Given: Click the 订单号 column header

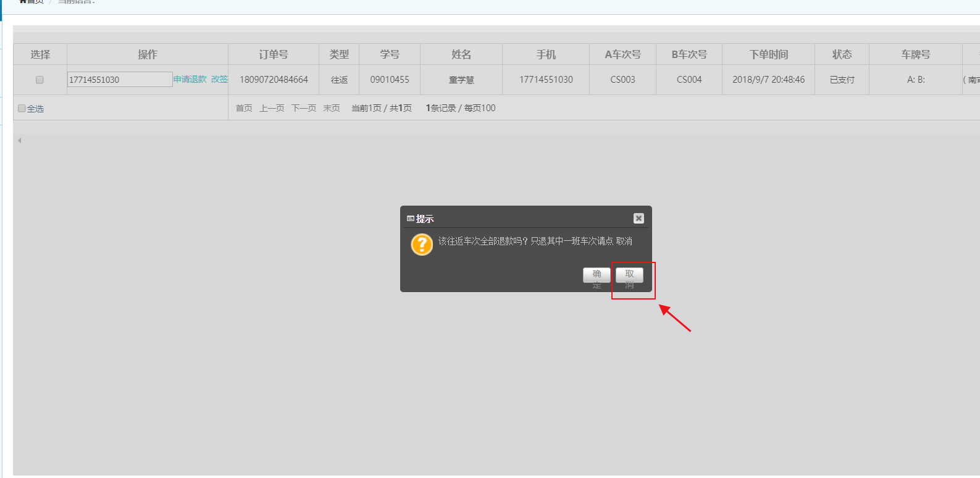Looking at the screenshot, I should [274, 54].
